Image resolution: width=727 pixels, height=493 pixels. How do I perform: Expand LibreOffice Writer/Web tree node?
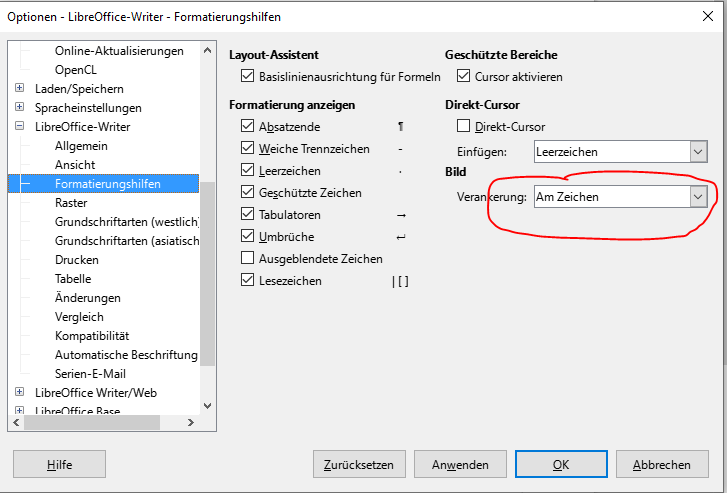19,392
